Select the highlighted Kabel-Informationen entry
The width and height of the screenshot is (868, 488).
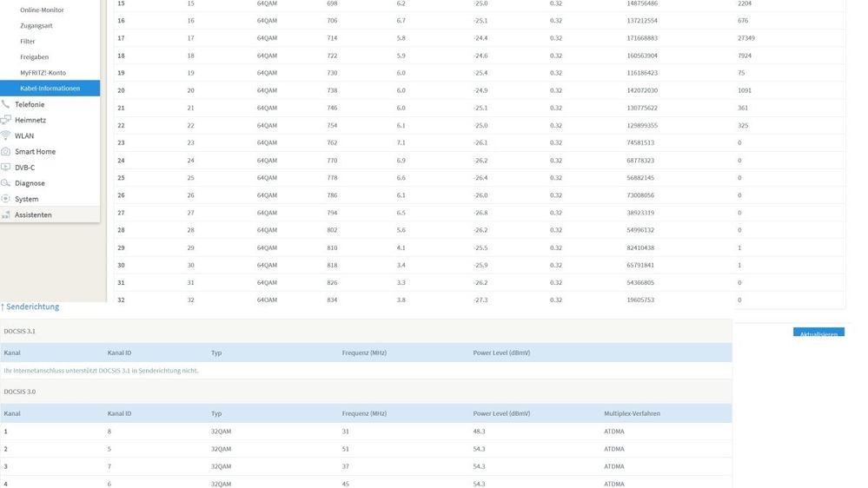[50, 88]
